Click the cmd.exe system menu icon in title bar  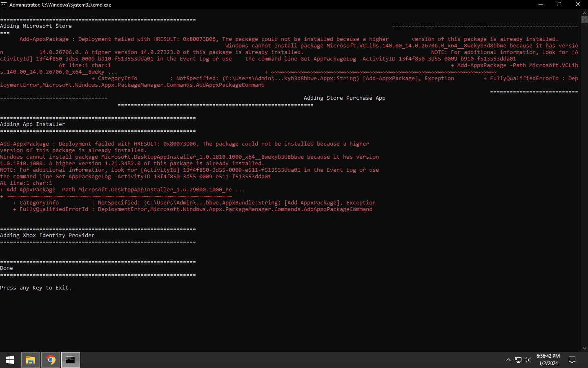4,4
